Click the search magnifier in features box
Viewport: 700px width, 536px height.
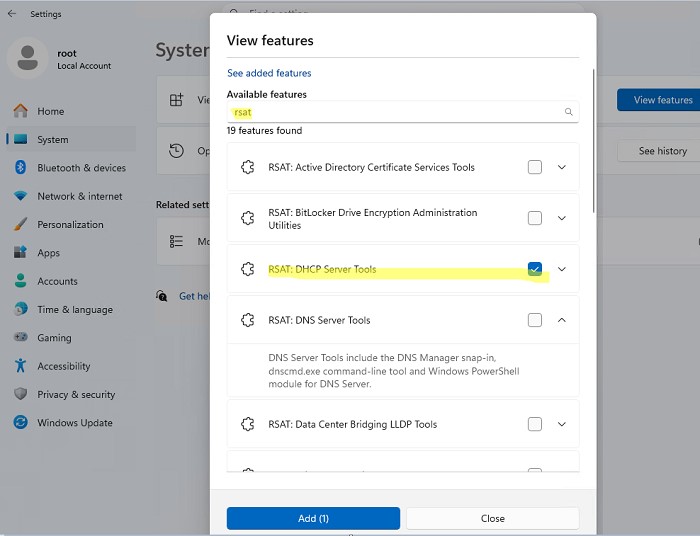tap(568, 112)
